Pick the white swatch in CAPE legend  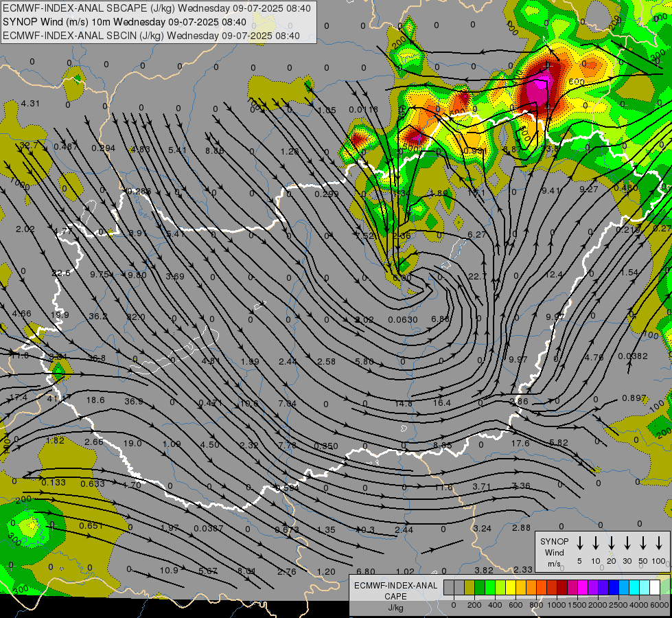click(x=654, y=587)
